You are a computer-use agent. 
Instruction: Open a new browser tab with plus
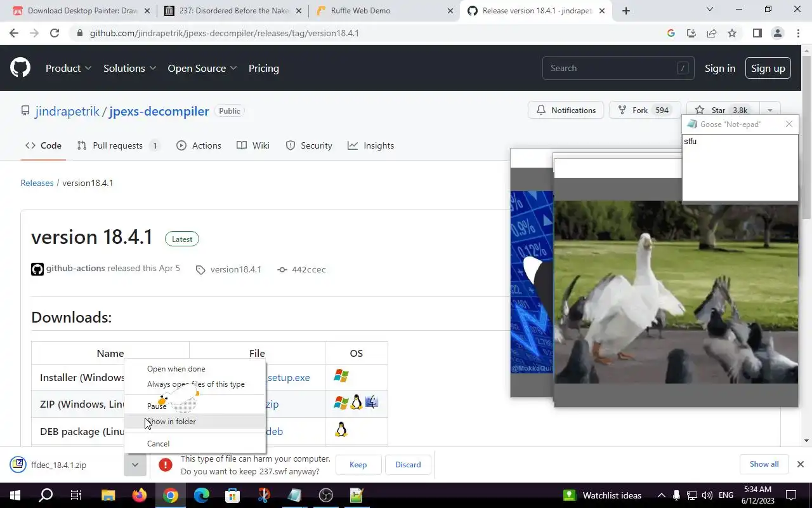coord(626,11)
